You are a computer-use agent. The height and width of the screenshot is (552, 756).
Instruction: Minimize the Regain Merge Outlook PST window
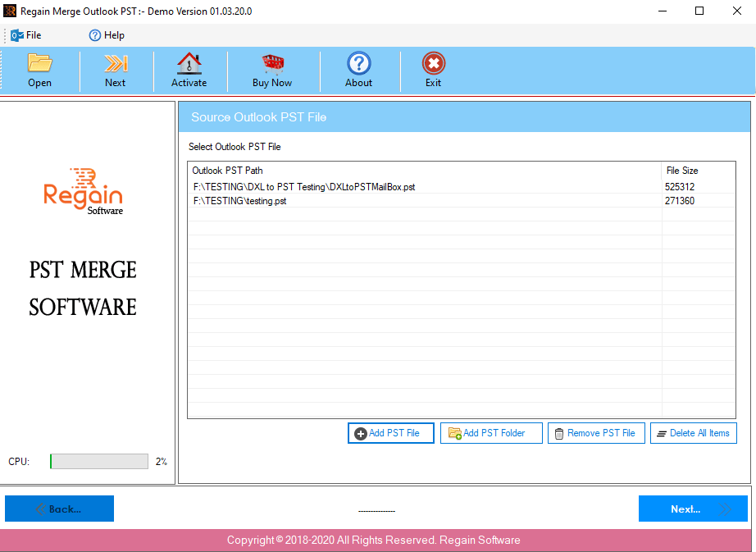(663, 11)
